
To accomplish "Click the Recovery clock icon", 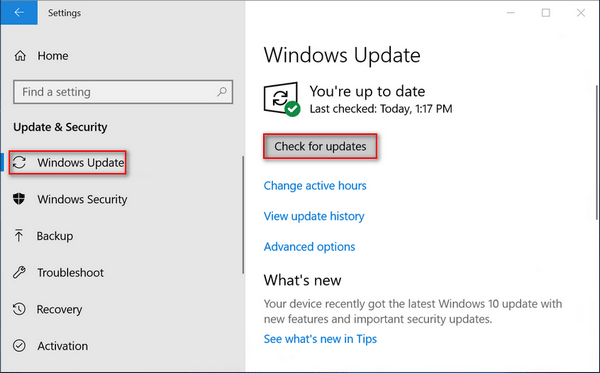I will click(x=19, y=309).
